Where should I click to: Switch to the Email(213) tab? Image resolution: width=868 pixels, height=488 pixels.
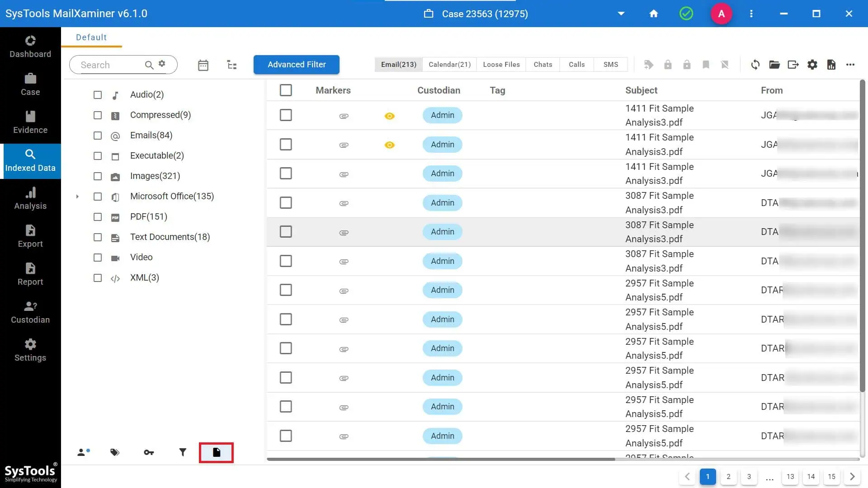pos(398,65)
